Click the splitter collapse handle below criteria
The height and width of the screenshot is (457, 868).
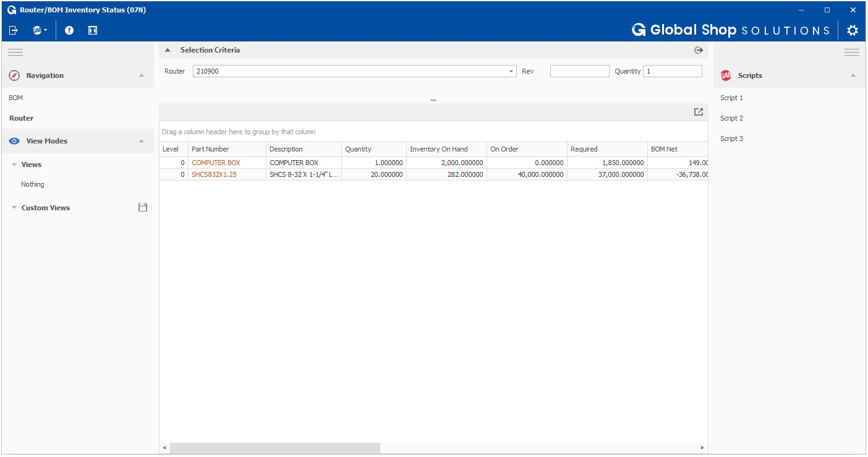pos(433,100)
